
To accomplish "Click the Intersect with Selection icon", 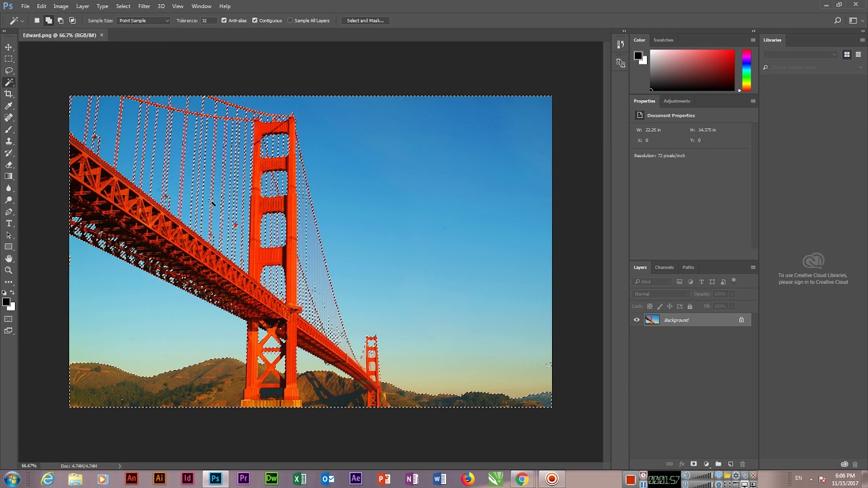I will click(72, 20).
